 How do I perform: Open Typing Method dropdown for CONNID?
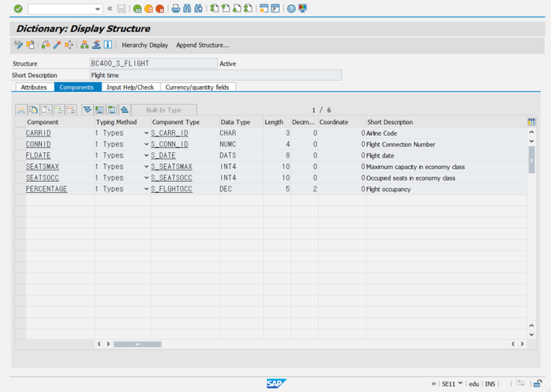pyautogui.click(x=147, y=144)
